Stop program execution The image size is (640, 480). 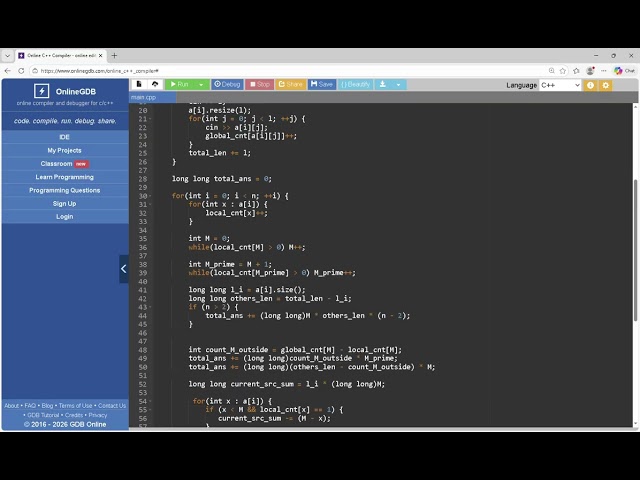[260, 84]
